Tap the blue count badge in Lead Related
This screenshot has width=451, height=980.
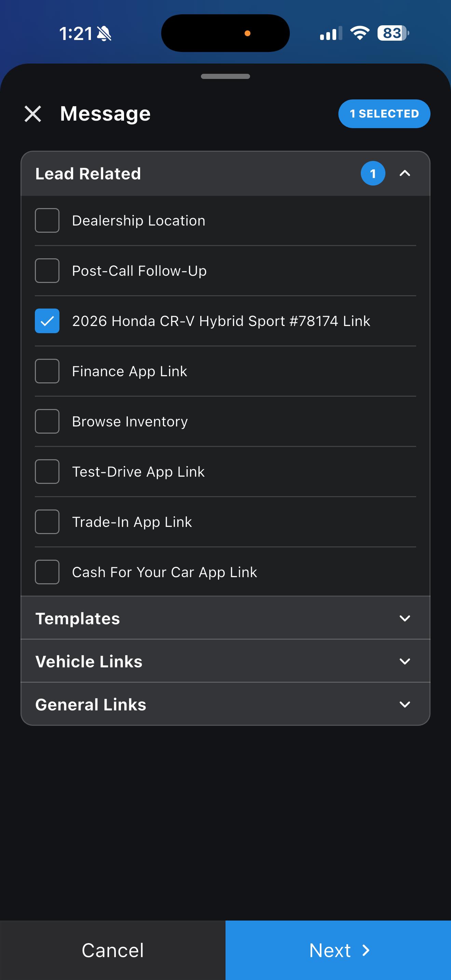point(373,174)
